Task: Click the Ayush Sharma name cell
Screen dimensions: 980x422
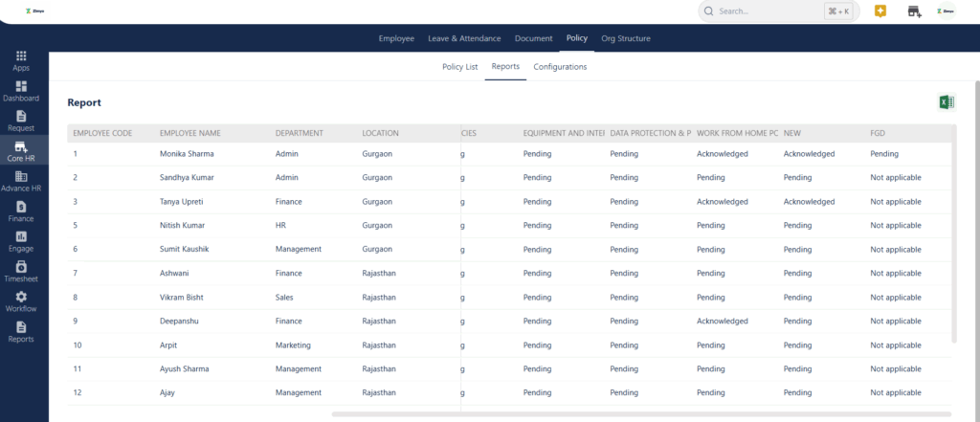Action: click(x=185, y=368)
